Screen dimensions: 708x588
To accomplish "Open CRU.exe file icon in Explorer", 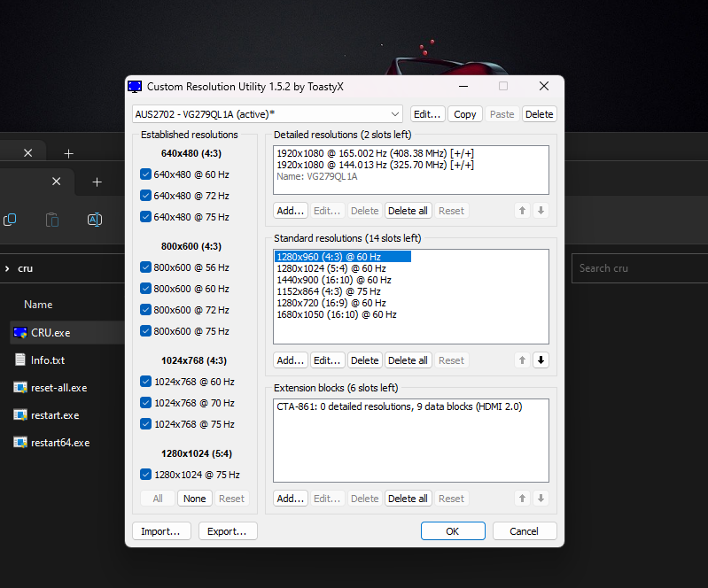I will (20, 333).
